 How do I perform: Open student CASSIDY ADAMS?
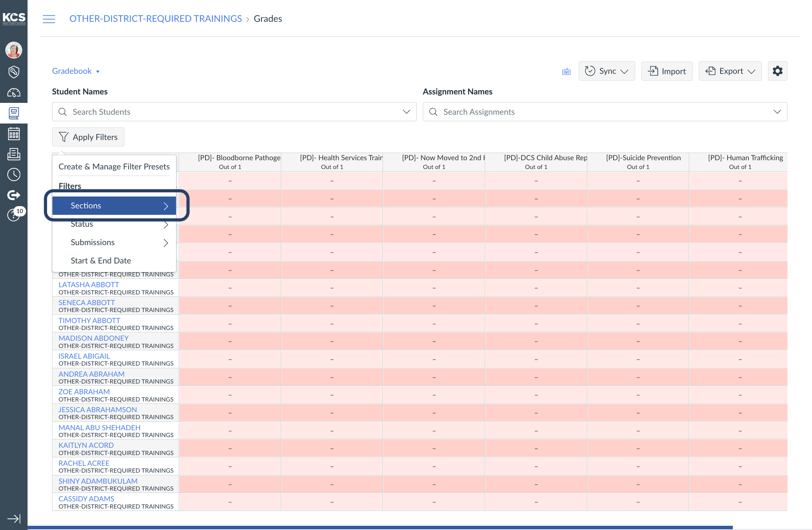(86, 499)
